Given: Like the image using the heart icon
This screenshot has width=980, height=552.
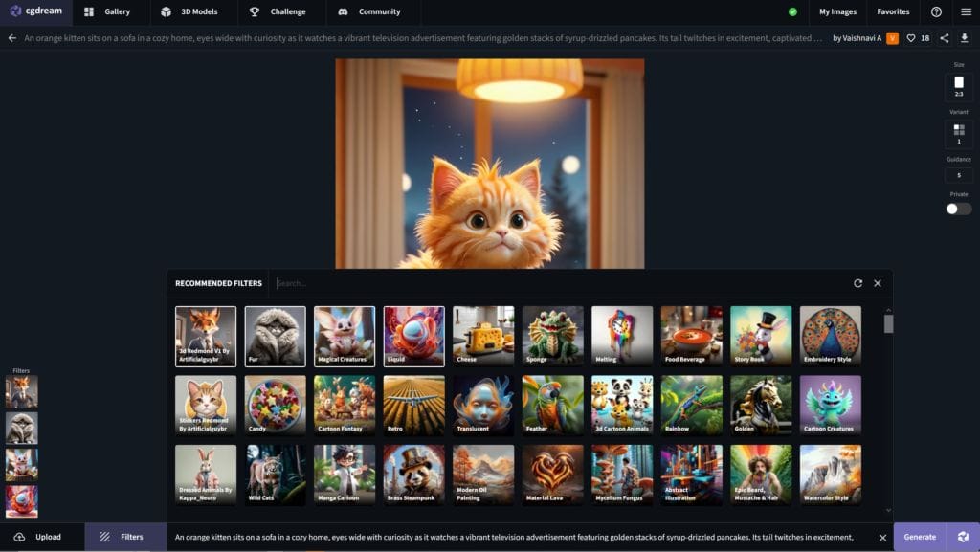Looking at the screenshot, I should pos(911,38).
